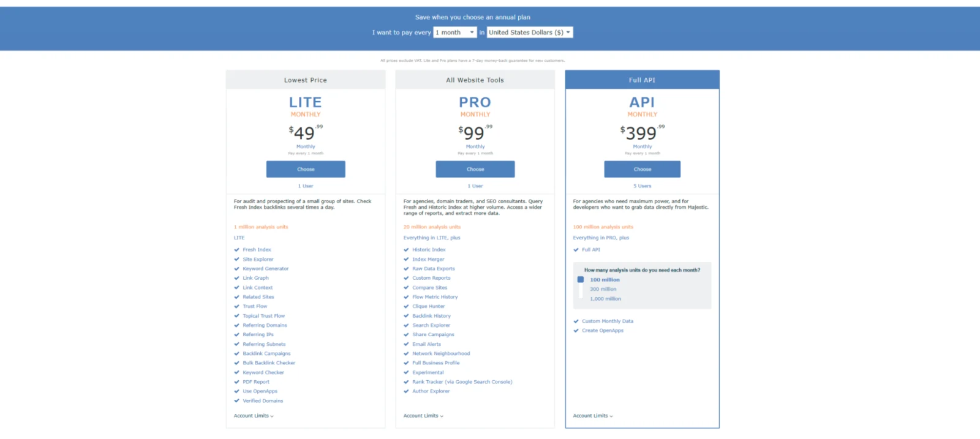Choose the API monthly plan
980x439 pixels.
(643, 169)
